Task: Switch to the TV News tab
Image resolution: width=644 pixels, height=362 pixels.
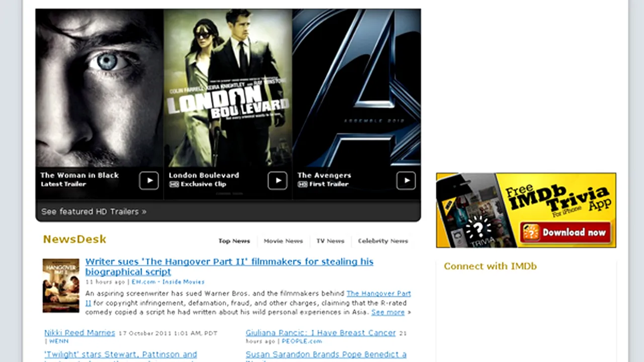Action: [x=330, y=241]
